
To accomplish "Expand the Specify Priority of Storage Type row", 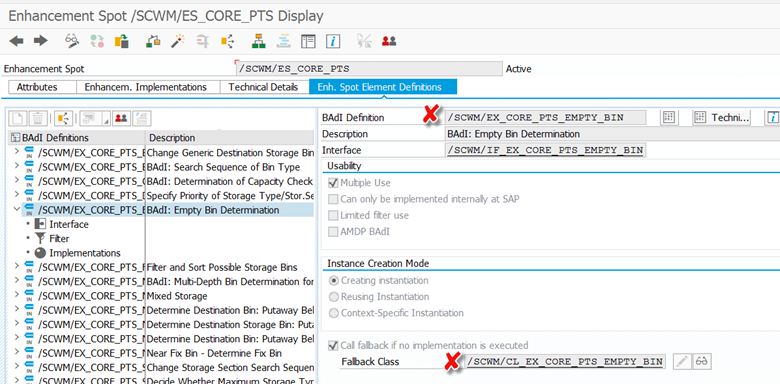I will [x=16, y=195].
